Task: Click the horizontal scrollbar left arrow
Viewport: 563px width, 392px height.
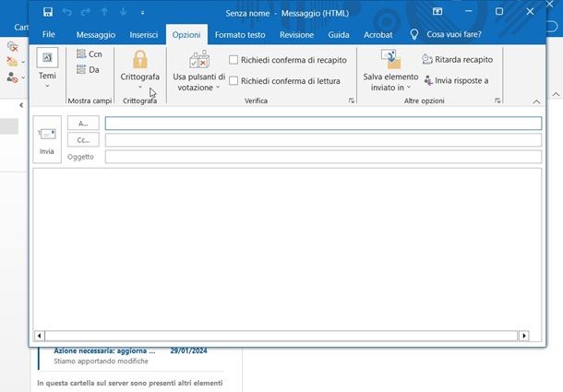Action: pyautogui.click(x=39, y=336)
